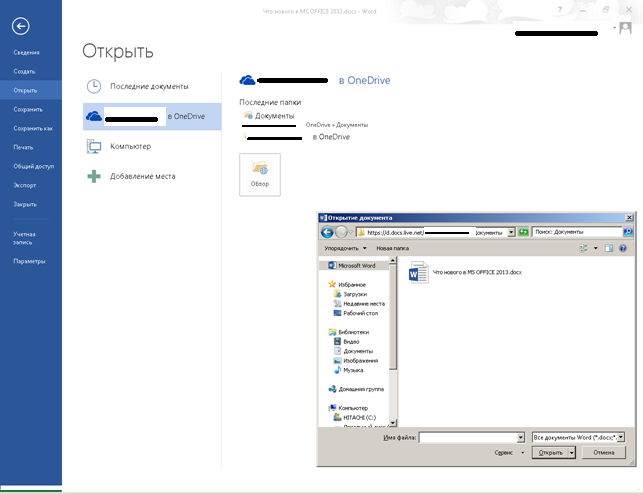Image resolution: width=643 pixels, height=494 pixels.
Task: Select Компьютер in dialog tree
Action: point(349,408)
